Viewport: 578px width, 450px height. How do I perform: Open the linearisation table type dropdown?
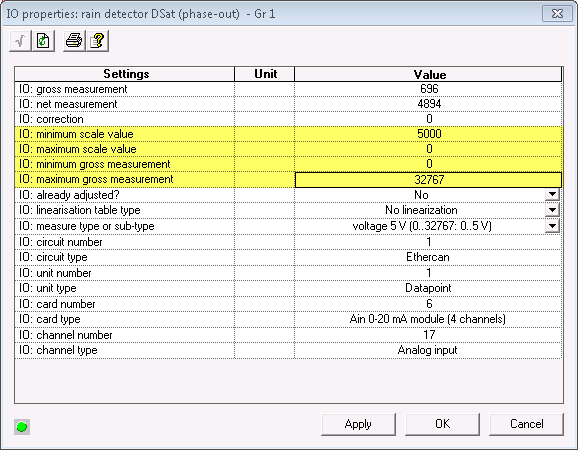(552, 210)
